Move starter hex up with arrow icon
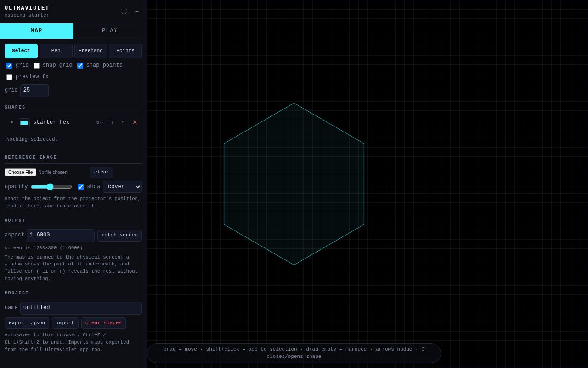The height and width of the screenshot is (368, 588). [x=123, y=122]
